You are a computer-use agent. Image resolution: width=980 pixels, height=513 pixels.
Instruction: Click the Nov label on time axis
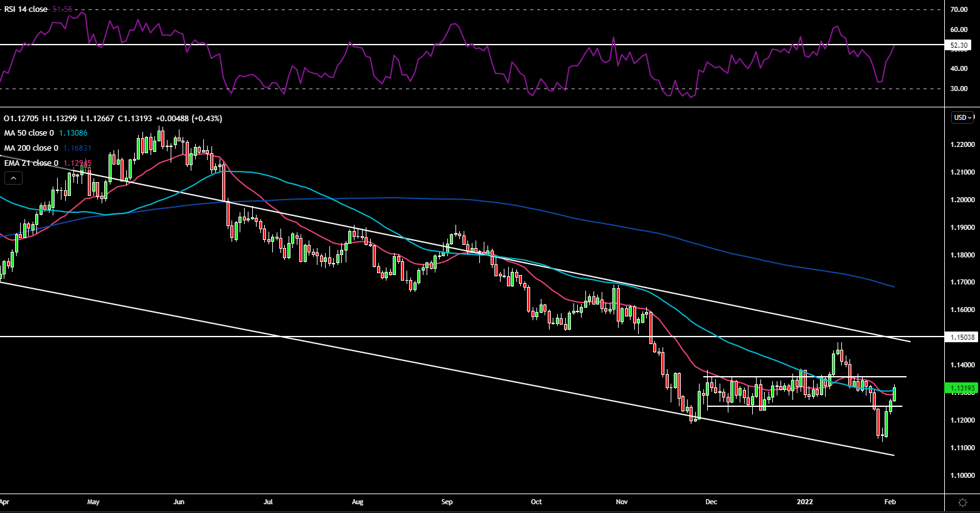(622, 502)
